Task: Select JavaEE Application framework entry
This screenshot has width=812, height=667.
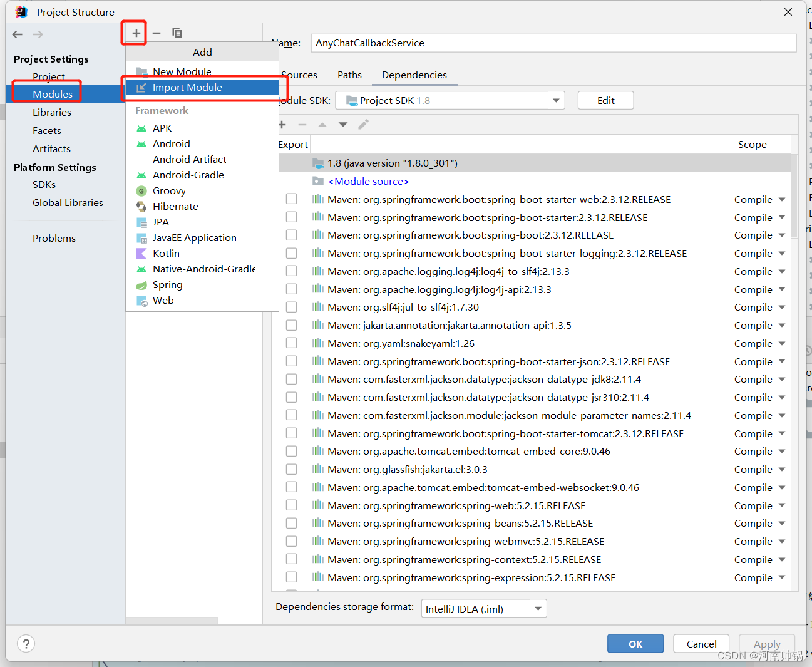Action: pyautogui.click(x=202, y=237)
